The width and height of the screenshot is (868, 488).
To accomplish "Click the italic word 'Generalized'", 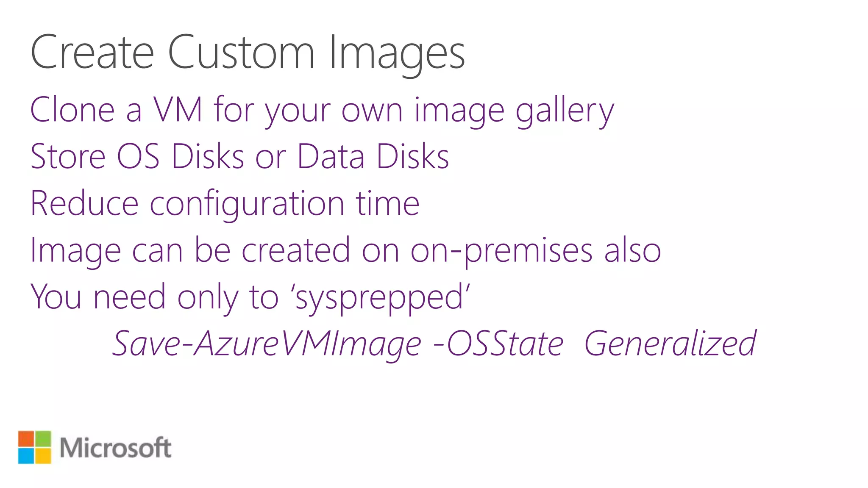I will pyautogui.click(x=670, y=344).
